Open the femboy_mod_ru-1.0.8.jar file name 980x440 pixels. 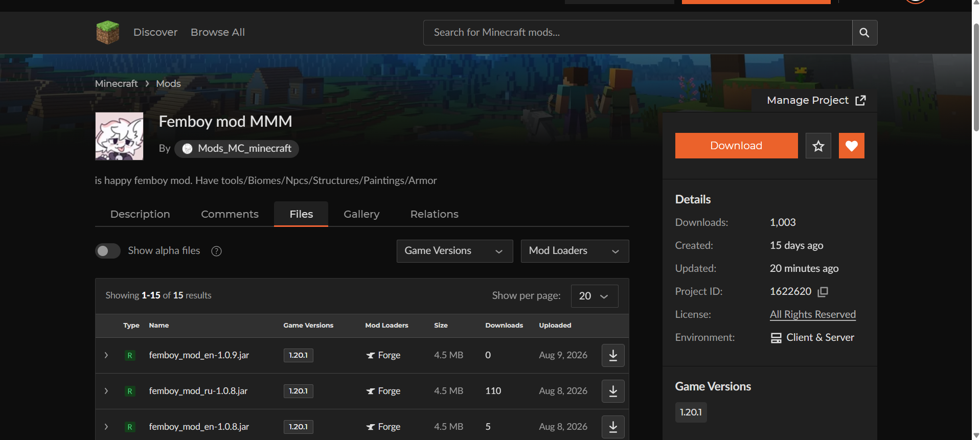[x=198, y=391]
